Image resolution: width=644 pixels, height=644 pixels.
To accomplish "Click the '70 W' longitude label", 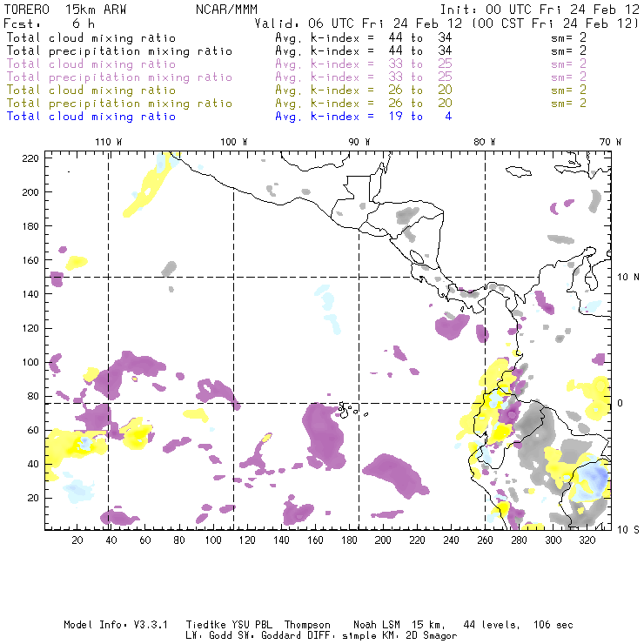I will coord(610,142).
